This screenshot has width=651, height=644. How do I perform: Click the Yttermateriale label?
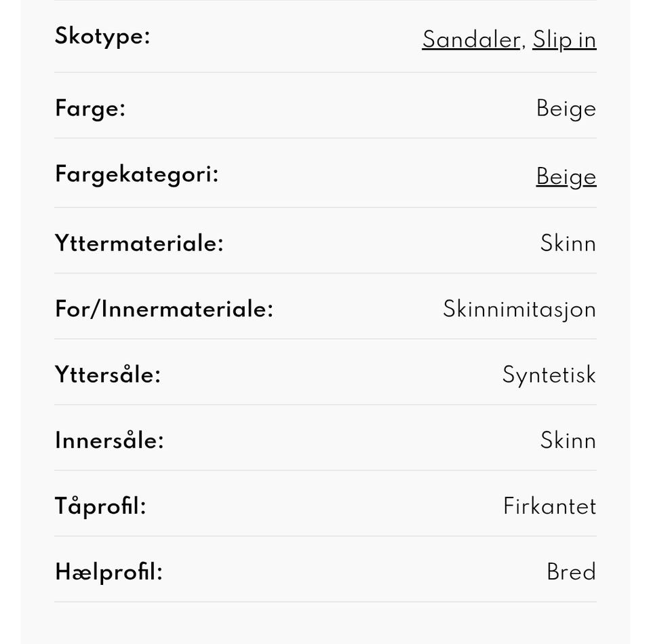click(x=138, y=243)
